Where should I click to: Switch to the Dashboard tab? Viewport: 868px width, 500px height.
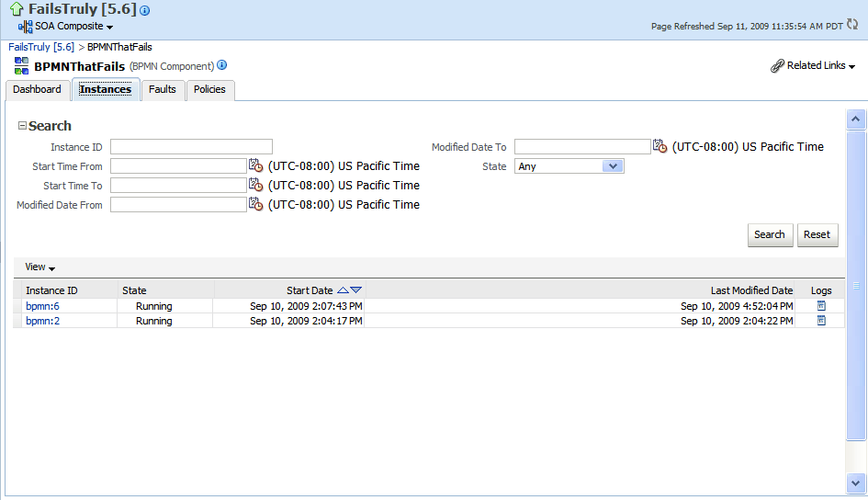pyautogui.click(x=37, y=90)
